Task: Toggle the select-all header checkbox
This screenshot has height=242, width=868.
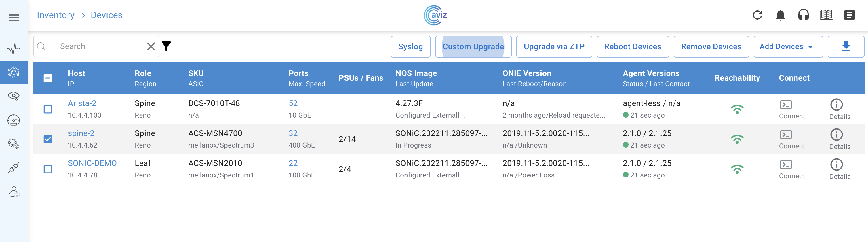Action: 48,78
